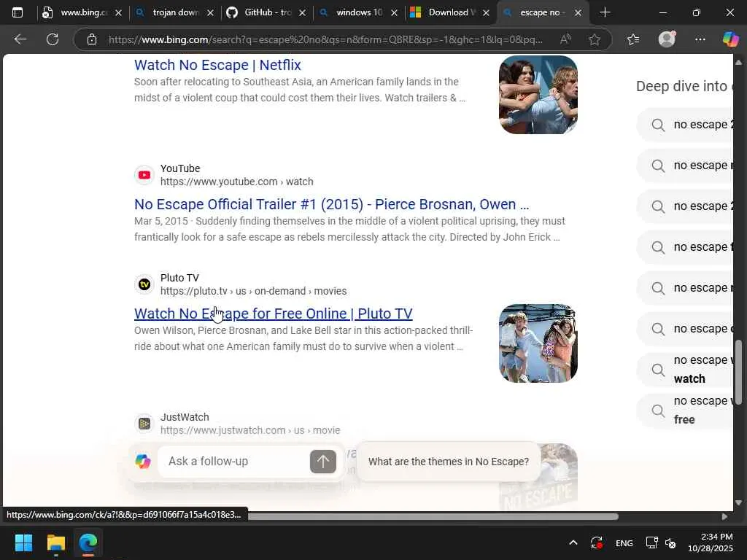Click scrollbar up arrow
747x560 pixels.
click(x=738, y=63)
